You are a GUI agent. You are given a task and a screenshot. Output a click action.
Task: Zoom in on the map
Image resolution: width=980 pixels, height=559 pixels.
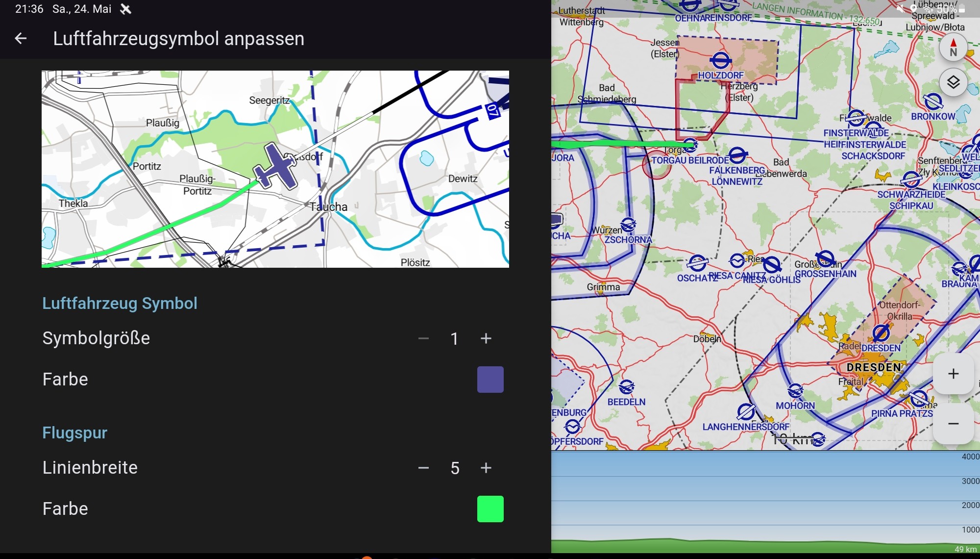[x=953, y=374]
